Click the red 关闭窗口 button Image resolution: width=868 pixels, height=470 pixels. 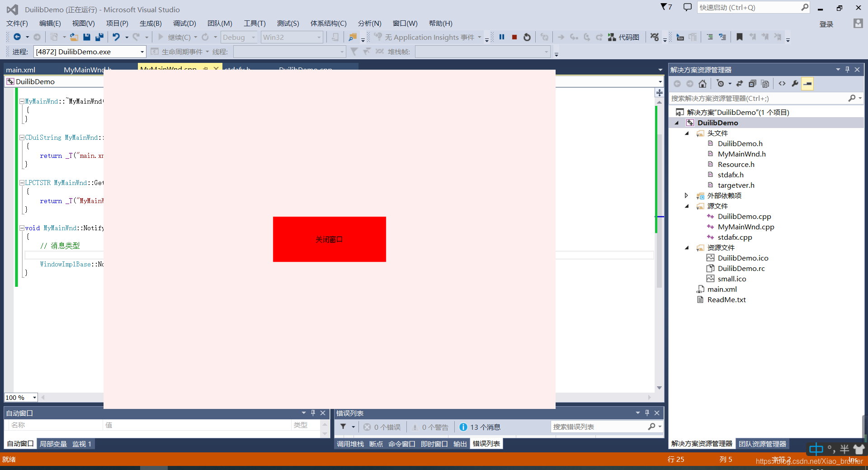pos(330,239)
